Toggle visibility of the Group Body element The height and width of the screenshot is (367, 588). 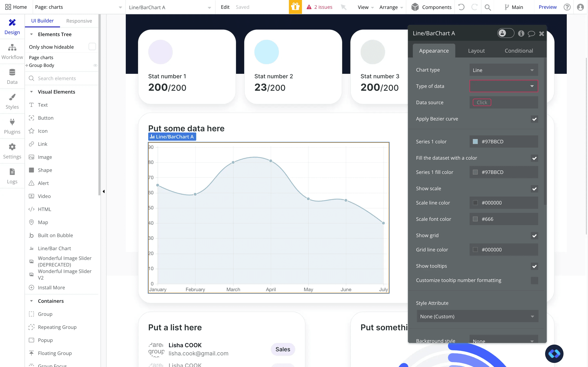pyautogui.click(x=95, y=65)
